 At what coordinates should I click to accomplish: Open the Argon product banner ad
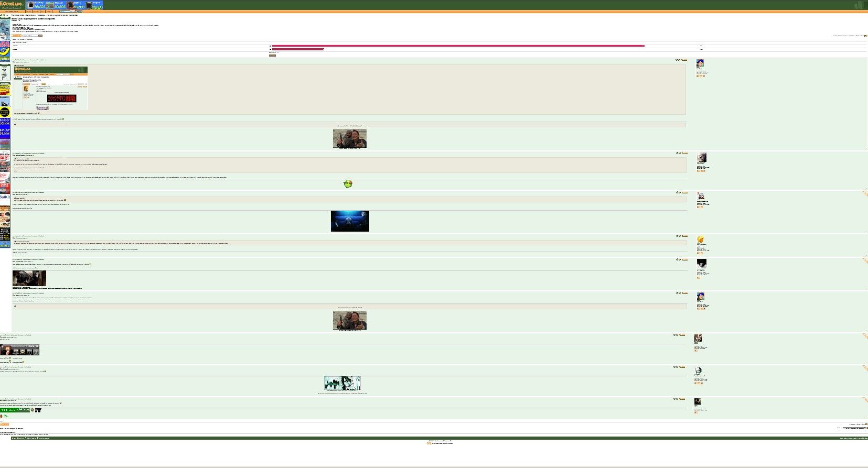coord(94,5)
